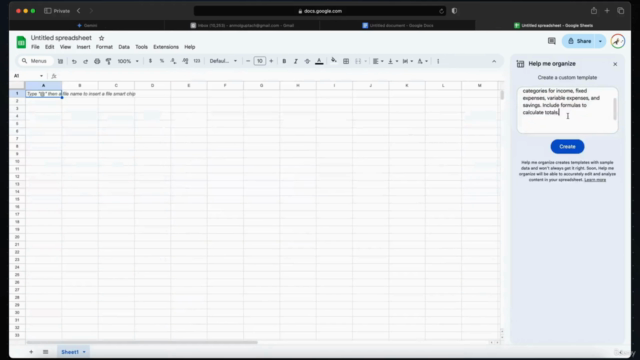640x360 pixels.
Task: Open the Insert menu
Action: (83, 47)
